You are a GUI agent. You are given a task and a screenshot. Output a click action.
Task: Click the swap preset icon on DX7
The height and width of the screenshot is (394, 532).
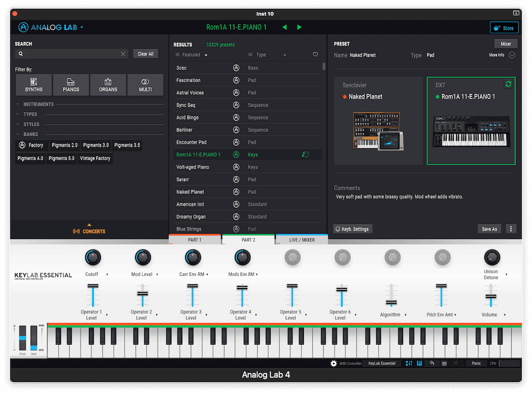(x=508, y=84)
